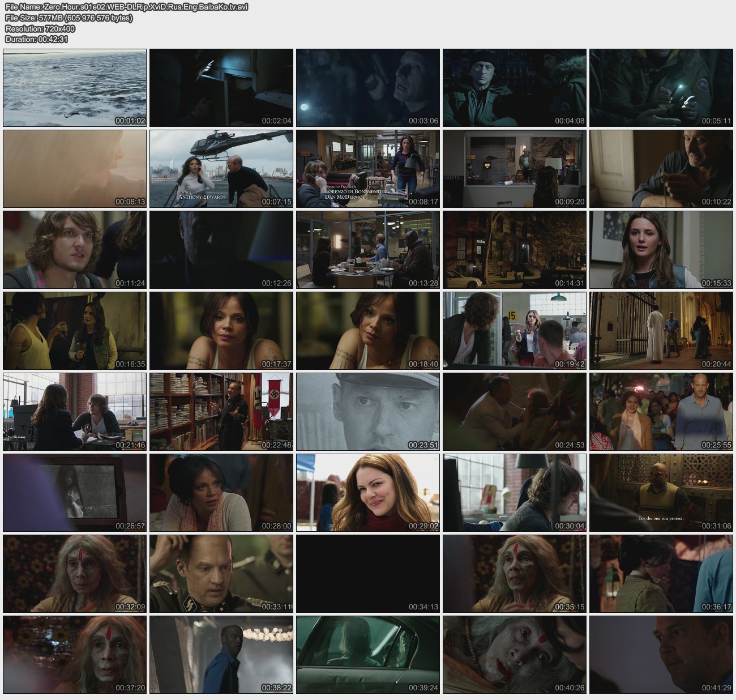This screenshot has height=700, width=736.
Task: Click the all-black frame at 00:34:13
Action: pos(368,573)
